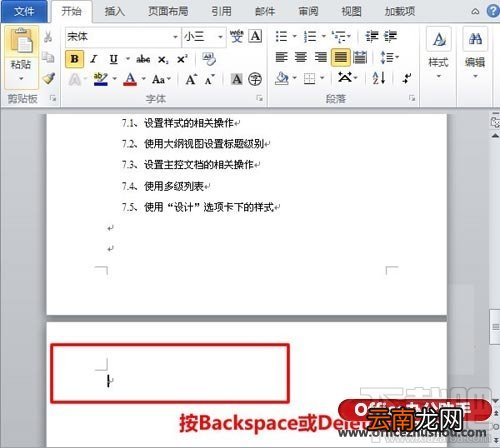Cut selection with the scissors icon
The height and width of the screenshot is (448, 500).
(x=48, y=36)
